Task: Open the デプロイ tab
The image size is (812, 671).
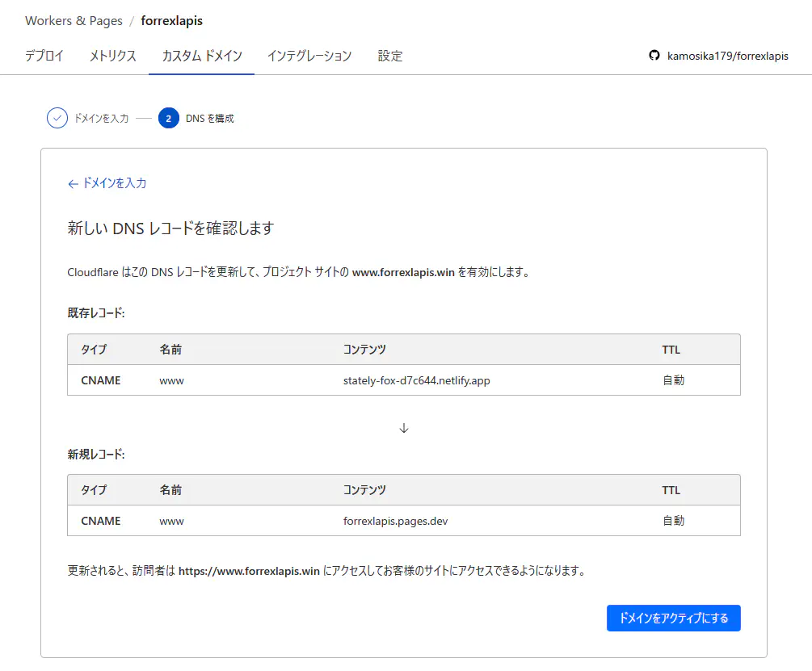Action: tap(44, 56)
